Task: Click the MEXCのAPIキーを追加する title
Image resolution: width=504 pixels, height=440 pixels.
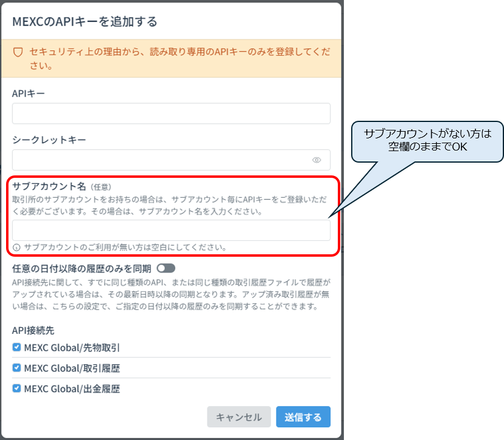Action: pos(85,22)
